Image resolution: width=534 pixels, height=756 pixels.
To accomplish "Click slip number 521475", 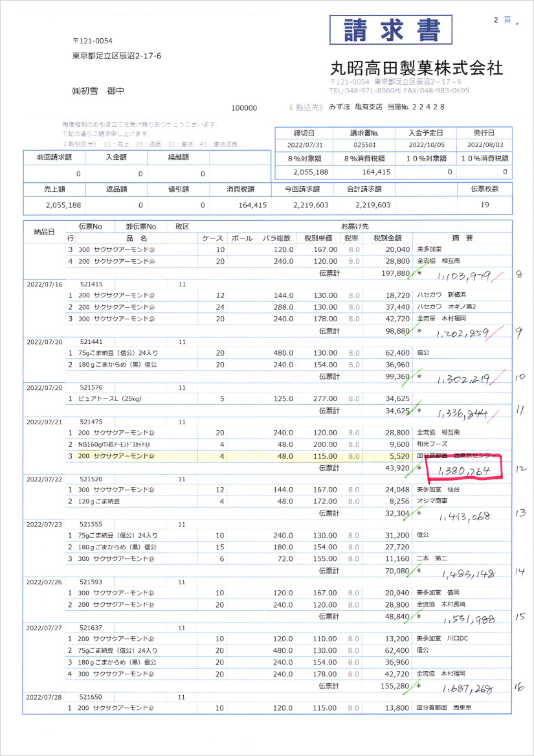I will (91, 422).
